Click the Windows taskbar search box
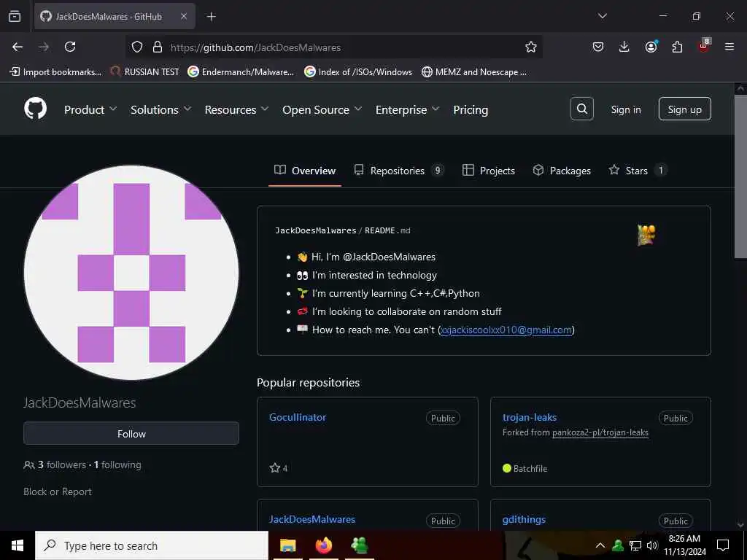747x560 pixels. point(152,545)
